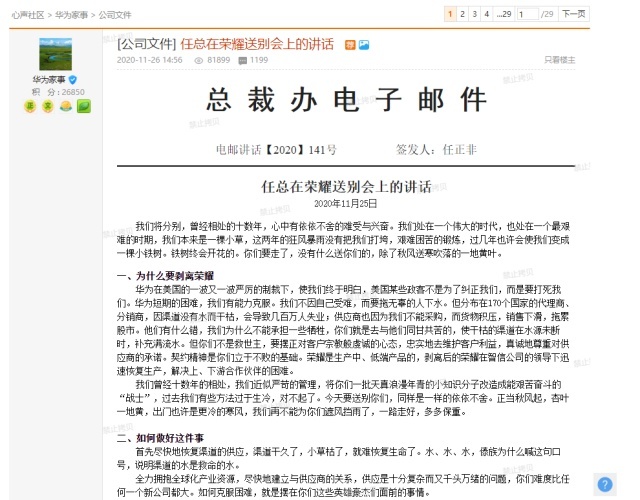Click the eye view count icon
The width and height of the screenshot is (640, 500).
coord(198,60)
